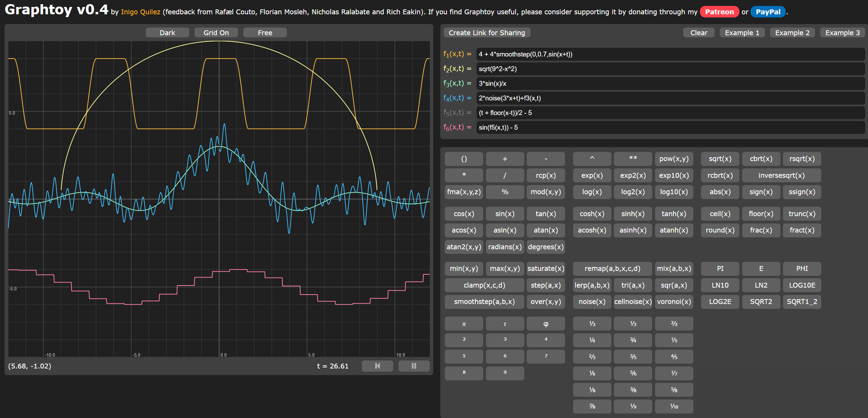Insert the φ symbol key
This screenshot has width=868, height=418.
coord(546,324)
